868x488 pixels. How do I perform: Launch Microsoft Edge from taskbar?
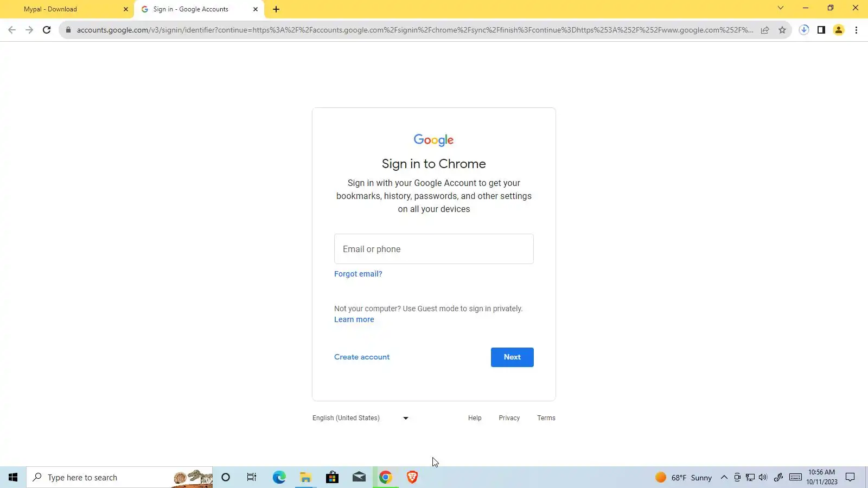tap(279, 477)
